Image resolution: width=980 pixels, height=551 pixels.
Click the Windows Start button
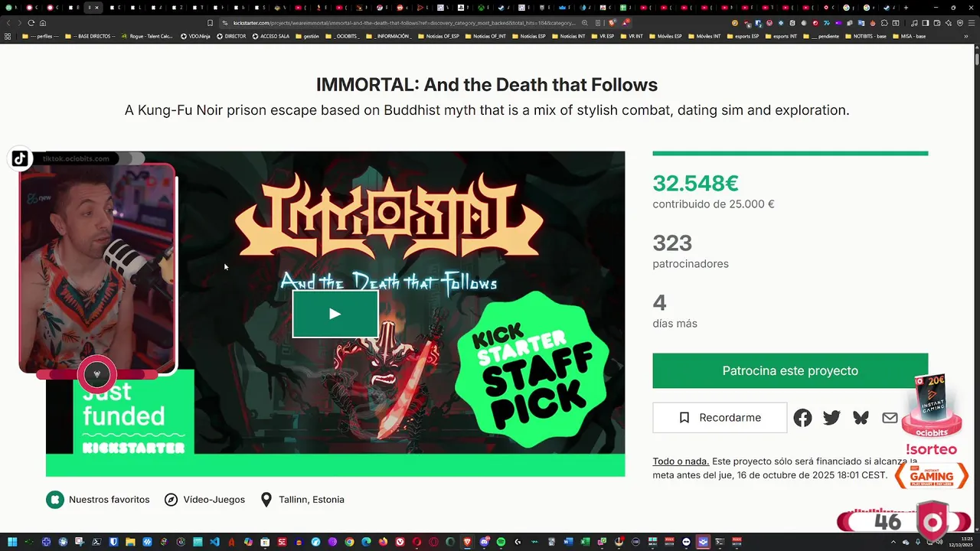[x=12, y=543]
